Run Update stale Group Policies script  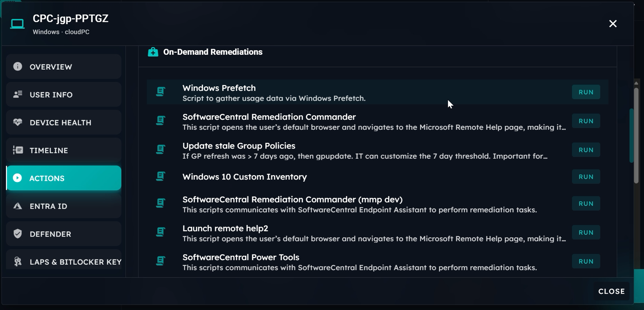tap(586, 150)
